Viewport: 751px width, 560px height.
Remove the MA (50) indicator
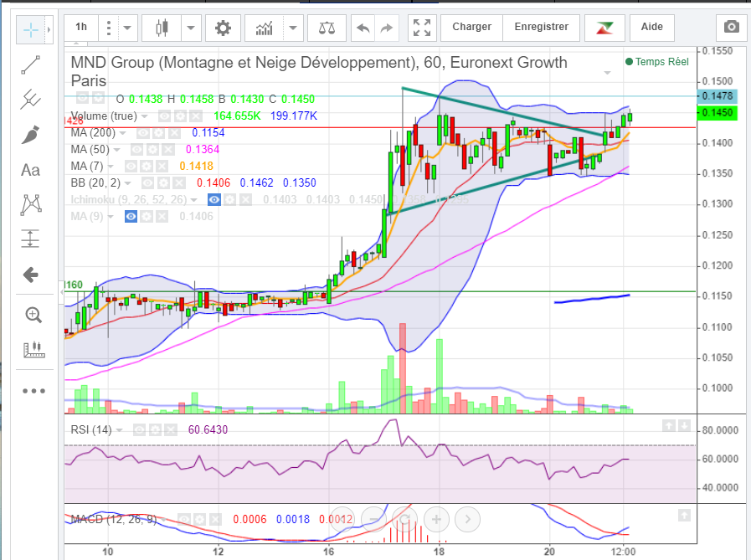167,150
